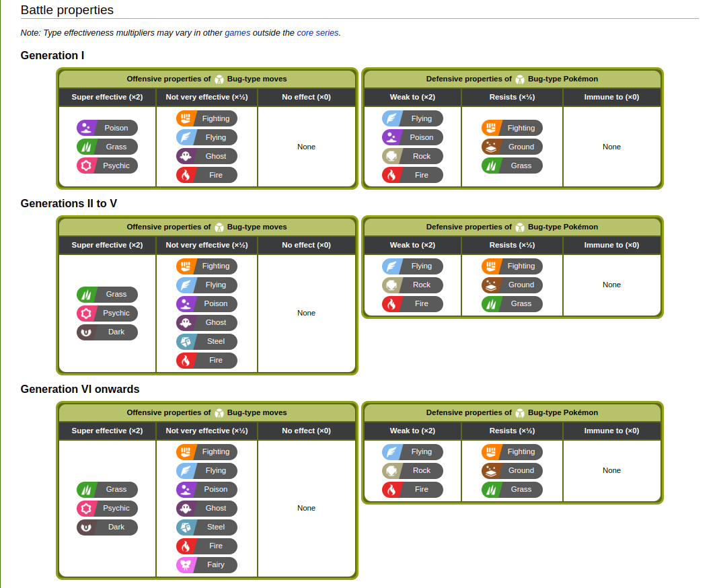Click Fighting in Generations II to V Resists
The image size is (717, 588).
coord(512,266)
